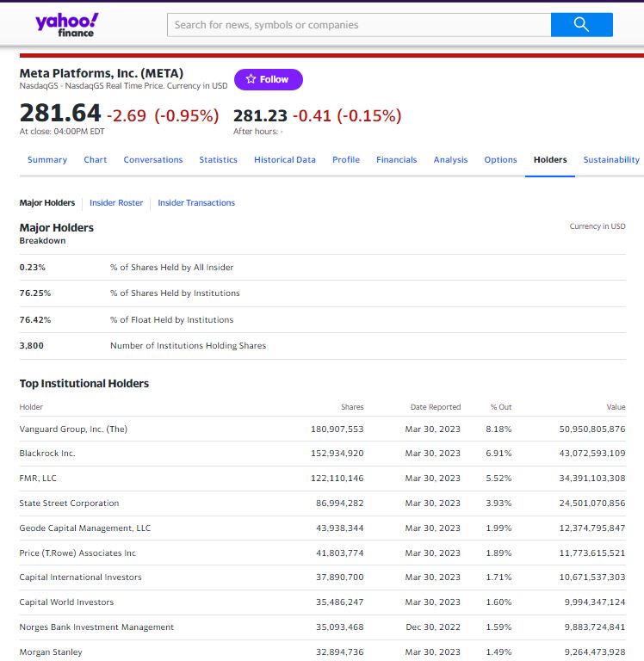Open the Conversations tab
Viewport: 644px width, 661px height.
point(153,160)
